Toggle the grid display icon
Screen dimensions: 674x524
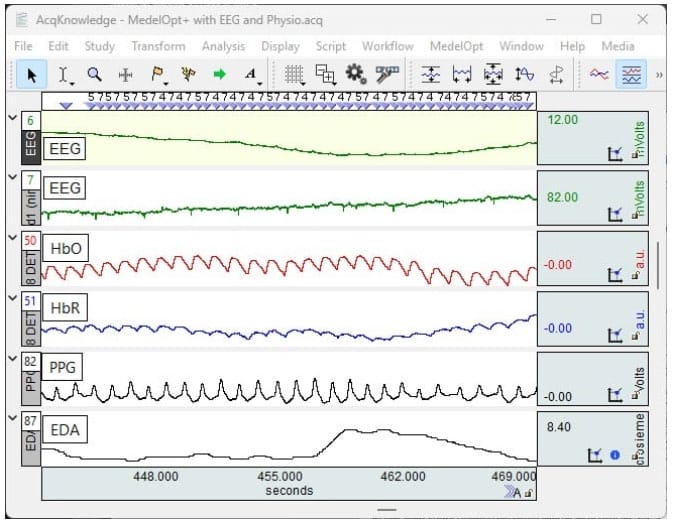point(294,75)
